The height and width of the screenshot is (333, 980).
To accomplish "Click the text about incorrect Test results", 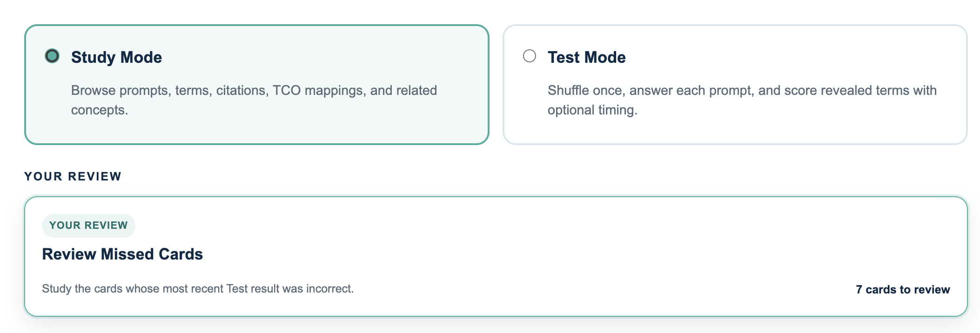I will (x=198, y=289).
